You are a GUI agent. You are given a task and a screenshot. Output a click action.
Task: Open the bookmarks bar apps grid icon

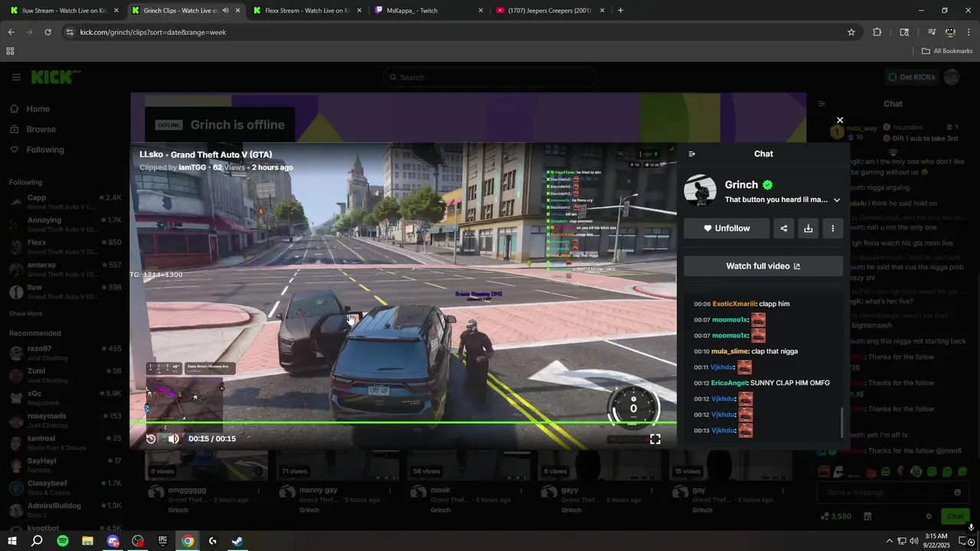pyautogui.click(x=10, y=51)
